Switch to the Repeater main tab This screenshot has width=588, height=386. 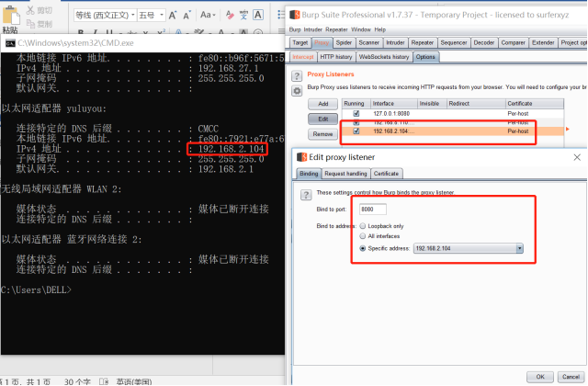423,43
